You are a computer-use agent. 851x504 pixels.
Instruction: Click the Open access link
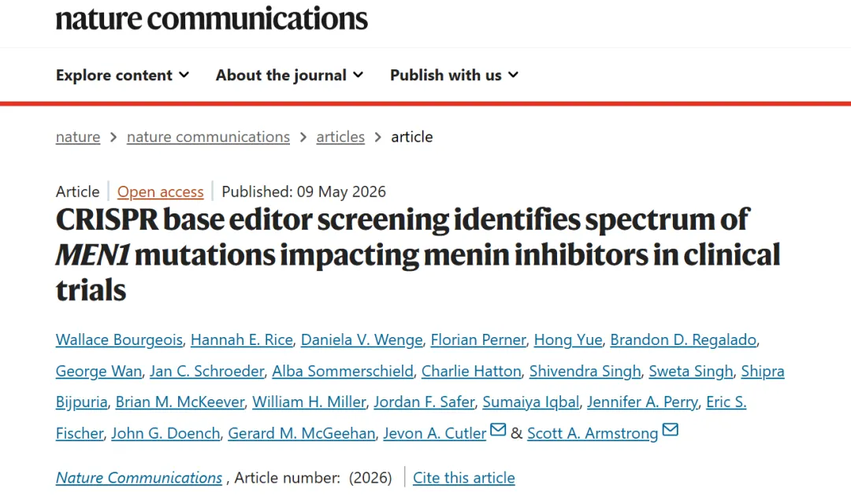click(x=160, y=191)
